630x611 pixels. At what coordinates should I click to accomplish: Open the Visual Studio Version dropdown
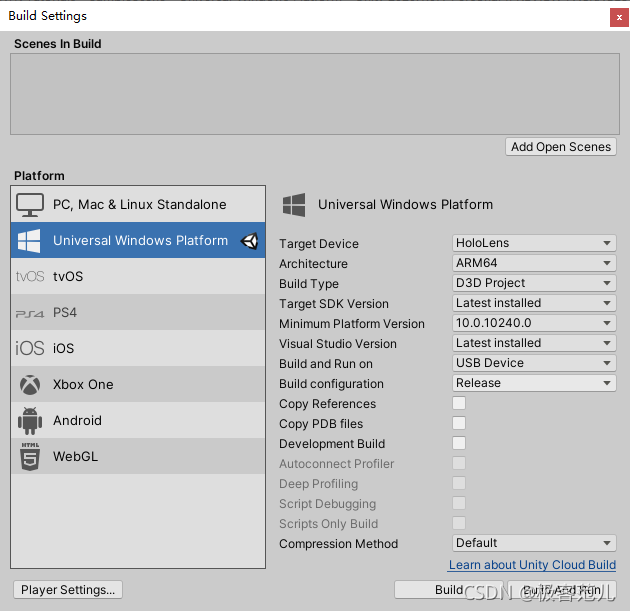[534, 343]
